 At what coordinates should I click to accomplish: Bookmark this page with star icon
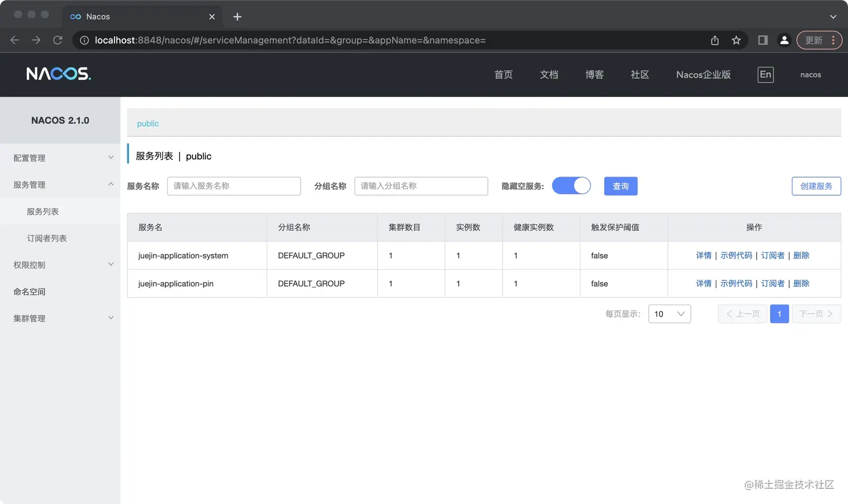coord(736,40)
